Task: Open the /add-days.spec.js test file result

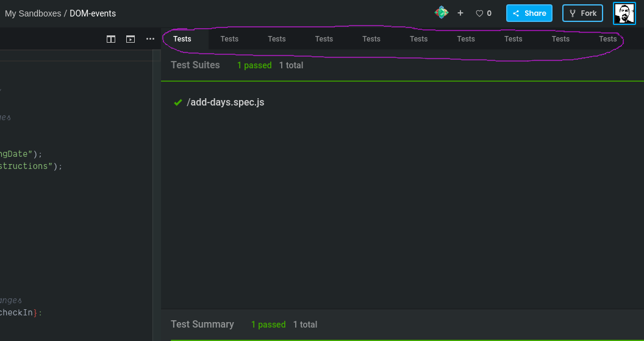Action: (x=226, y=102)
